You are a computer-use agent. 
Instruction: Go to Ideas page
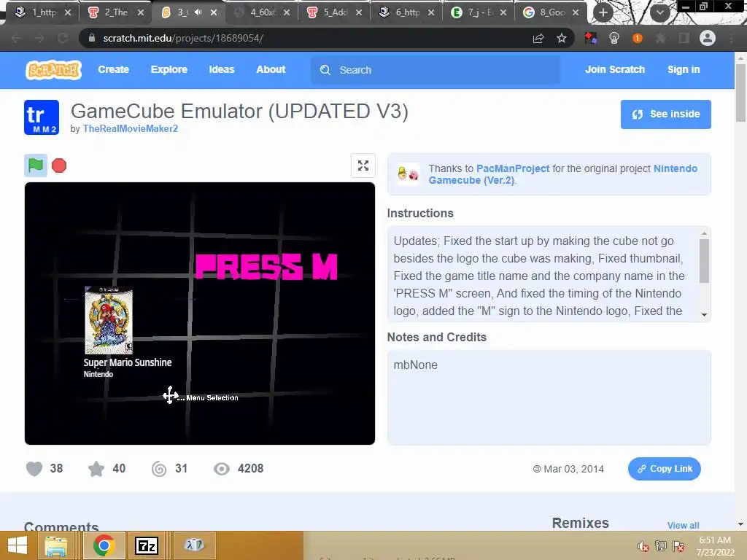click(x=222, y=69)
